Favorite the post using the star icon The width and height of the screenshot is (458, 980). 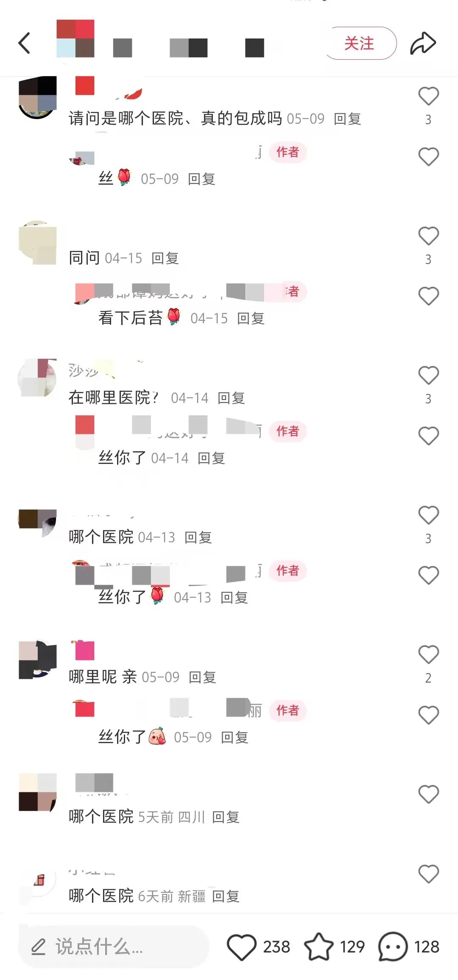(x=319, y=947)
